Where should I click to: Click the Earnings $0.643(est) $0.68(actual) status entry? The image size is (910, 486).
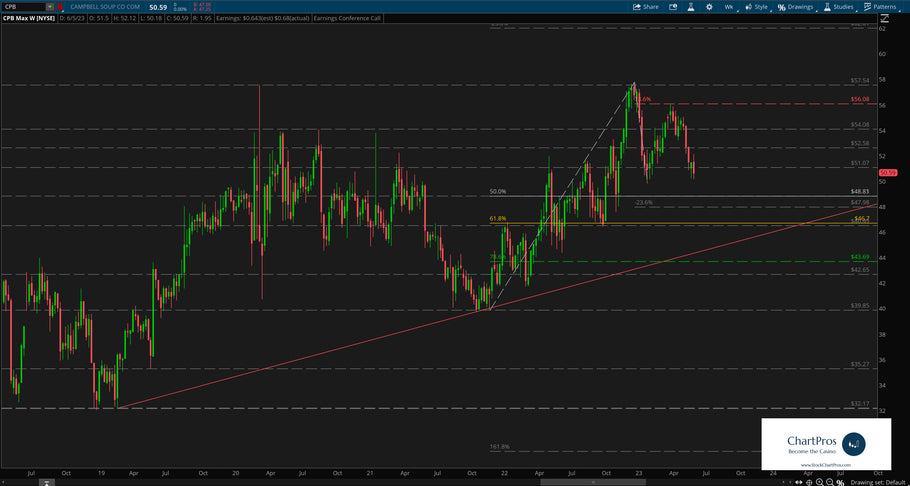coord(262,19)
